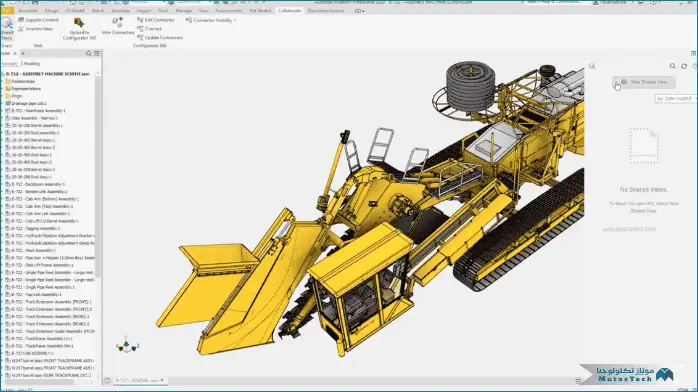698x392 pixels.
Task: Open the sort by date created dropdown
Action: [x=676, y=98]
